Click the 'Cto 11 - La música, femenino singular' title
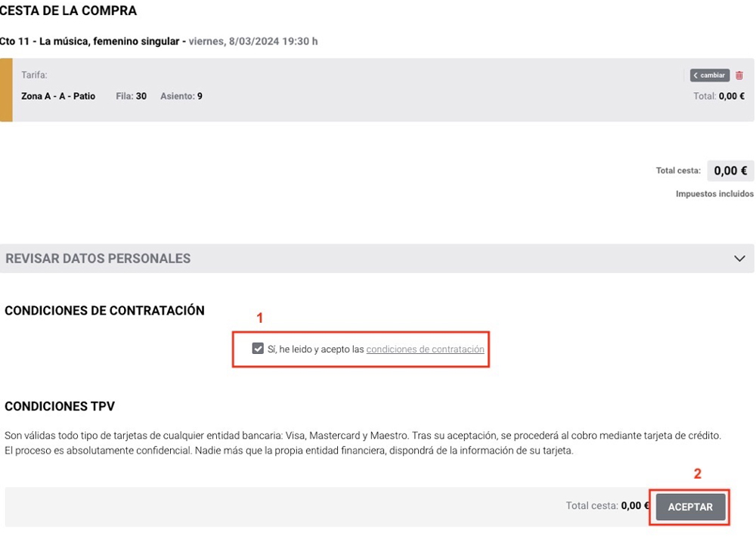Screen dimensions: 756x537 [x=90, y=41]
